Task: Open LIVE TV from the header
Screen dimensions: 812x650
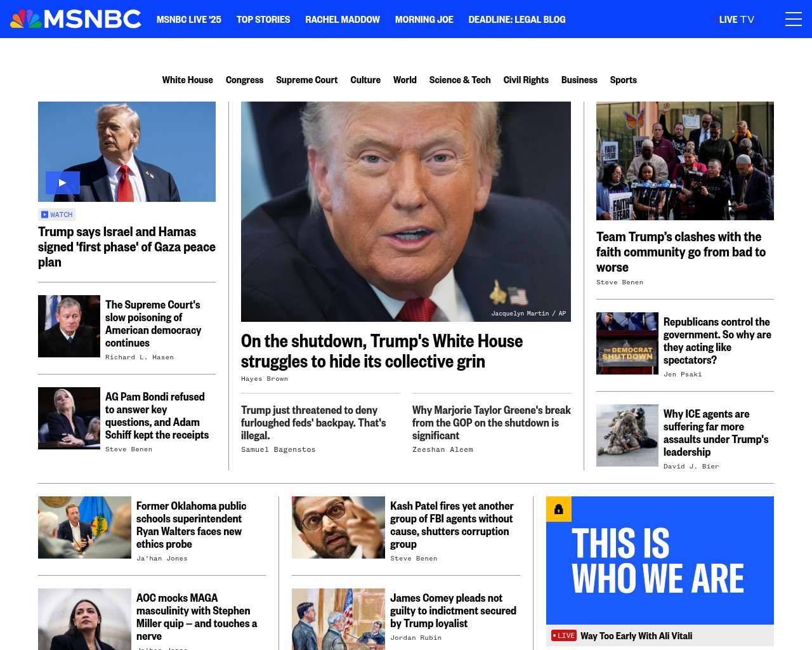Action: click(737, 20)
